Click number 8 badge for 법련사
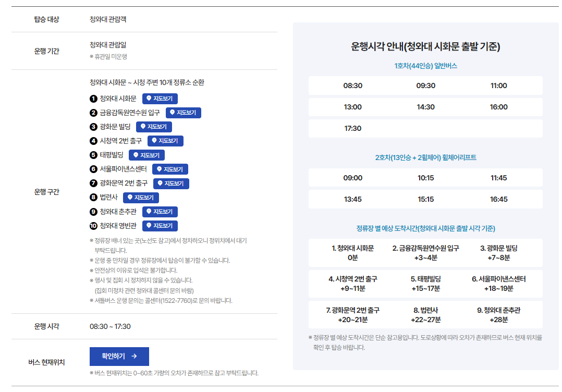The width and height of the screenshot is (562, 392). pos(93,198)
